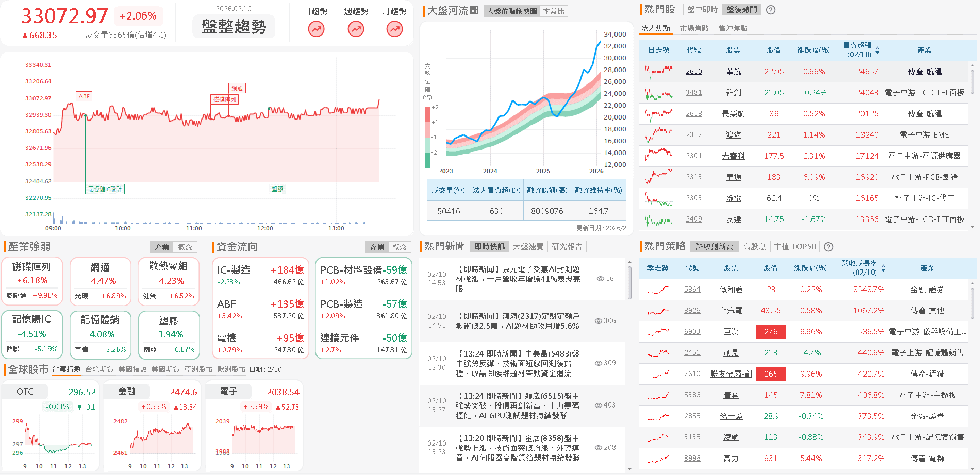Screen dimensions: 980x475
Task: Click the 長榮航 stock link
Action: pos(733,113)
